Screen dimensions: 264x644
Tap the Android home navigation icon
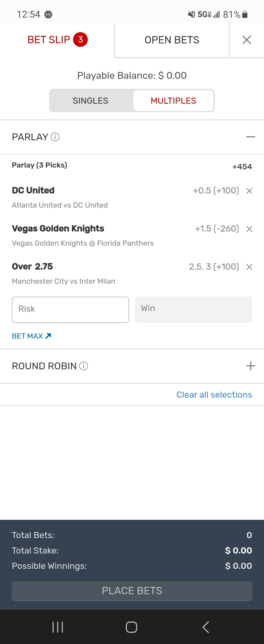(x=132, y=627)
